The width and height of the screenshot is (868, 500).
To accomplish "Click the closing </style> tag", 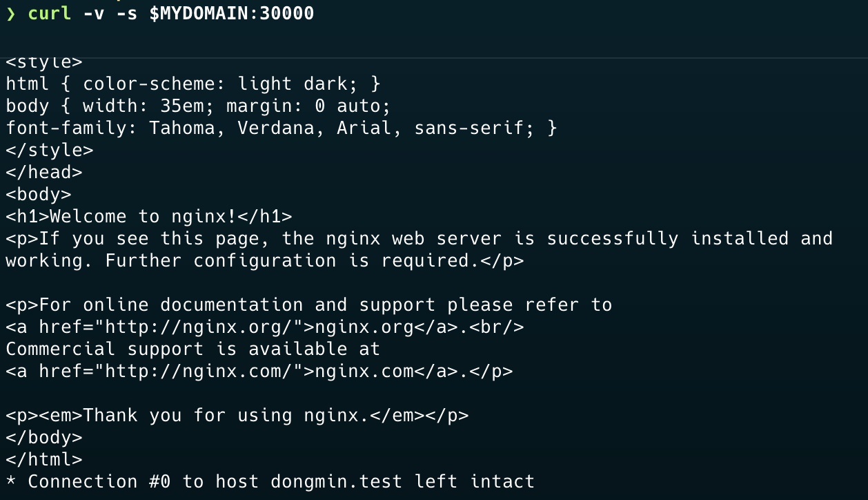I will coord(50,150).
